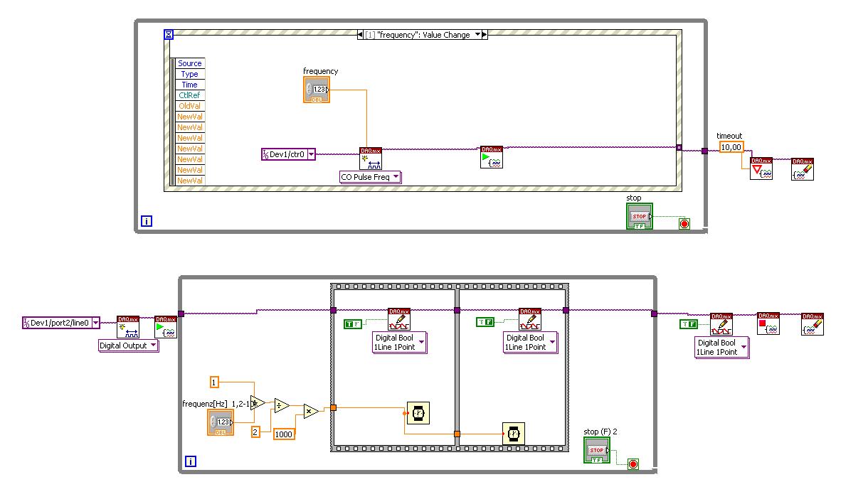Open the event case selector dropdown arrow

pyautogui.click(x=477, y=34)
